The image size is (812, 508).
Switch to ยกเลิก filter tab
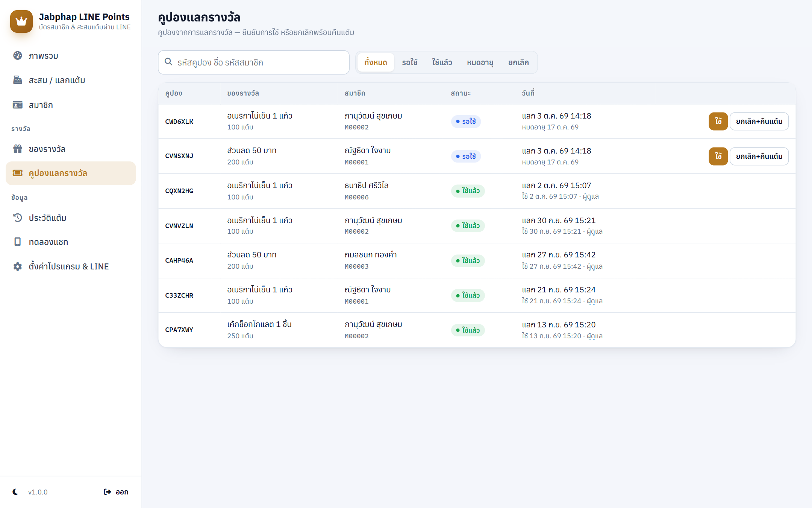(x=518, y=62)
